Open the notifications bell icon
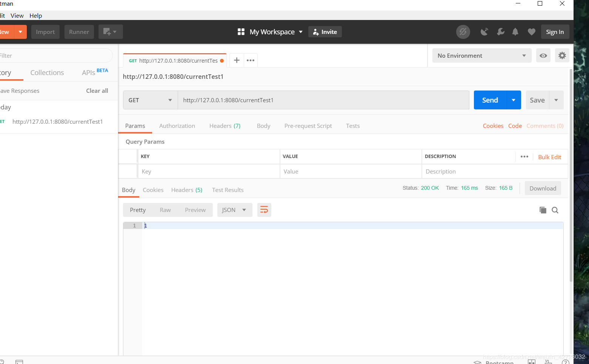Viewport: 589px width, 364px height. pos(515,32)
